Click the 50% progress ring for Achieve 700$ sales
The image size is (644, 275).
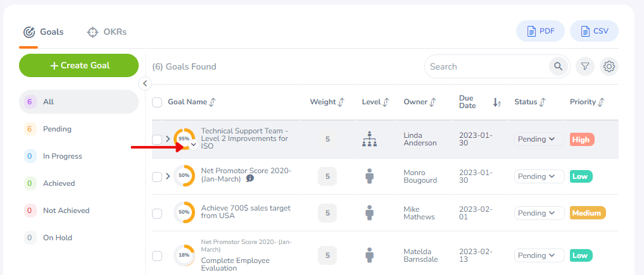[184, 212]
